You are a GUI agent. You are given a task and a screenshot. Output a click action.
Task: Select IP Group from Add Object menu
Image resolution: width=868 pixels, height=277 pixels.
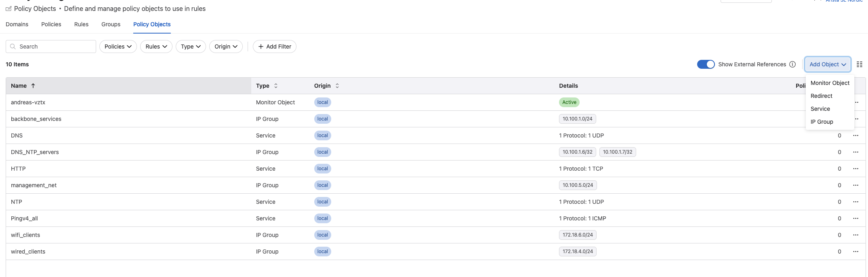coord(822,122)
